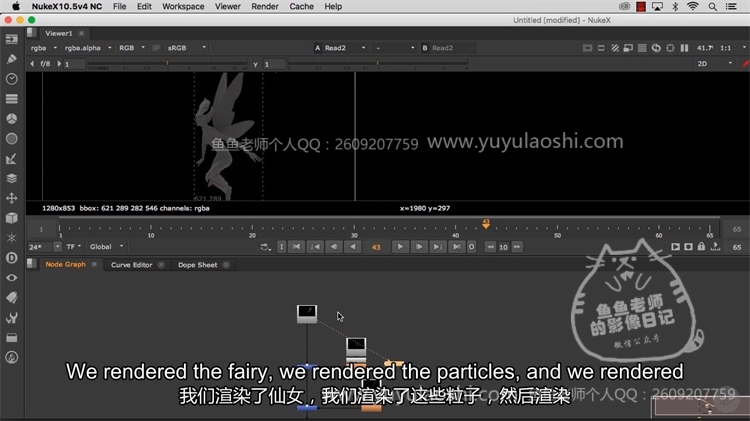The height and width of the screenshot is (421, 750).
Task: Open the Time nodes toolbar menu
Action: pyautogui.click(x=11, y=79)
